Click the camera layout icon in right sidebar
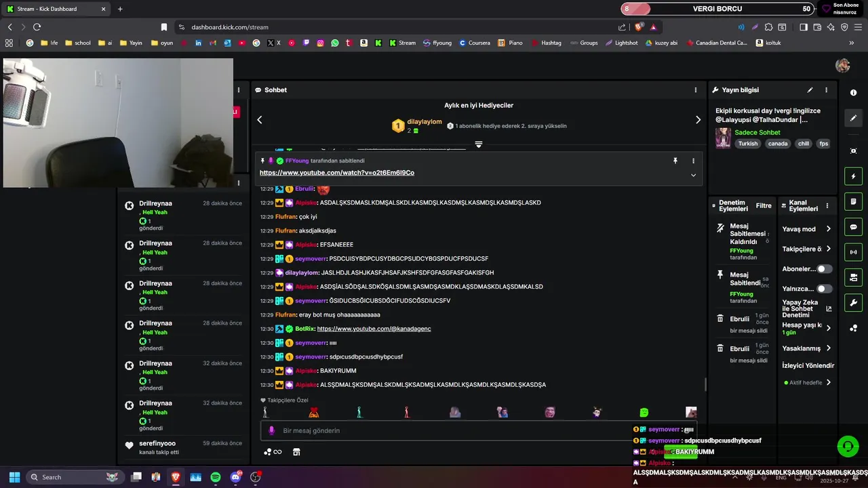 pos(853,277)
